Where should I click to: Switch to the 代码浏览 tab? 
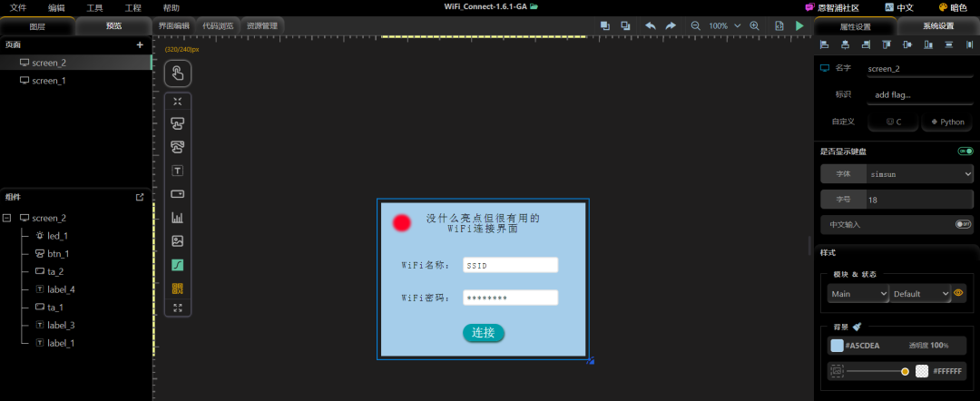[x=218, y=26]
